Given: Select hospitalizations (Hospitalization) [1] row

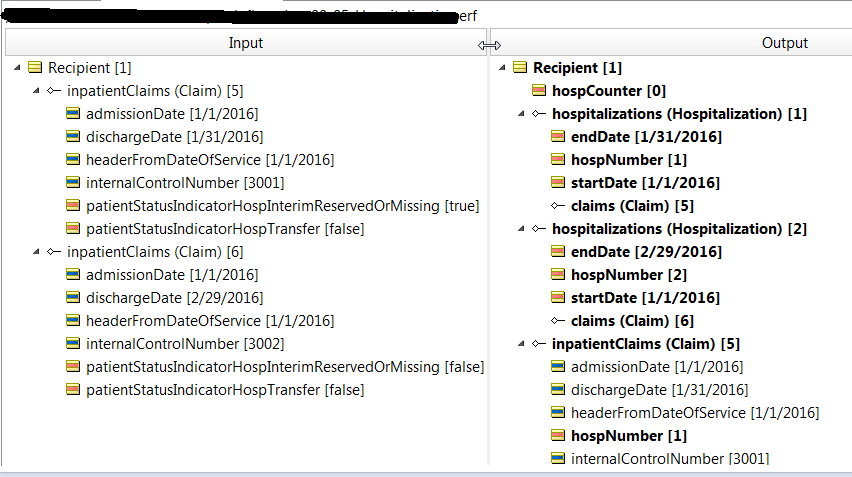Looking at the screenshot, I should click(679, 114).
